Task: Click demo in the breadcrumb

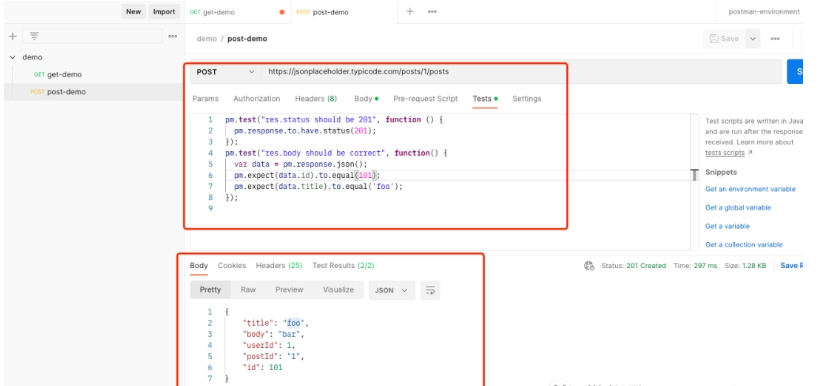Action: [x=206, y=38]
